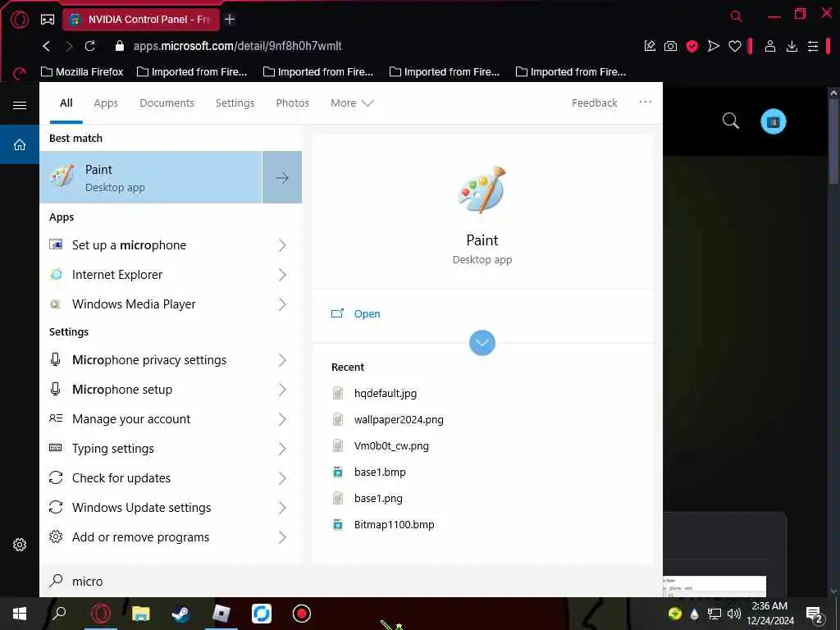The width and height of the screenshot is (840, 630).
Task: Click the blue Store account avatar
Action: tap(773, 122)
